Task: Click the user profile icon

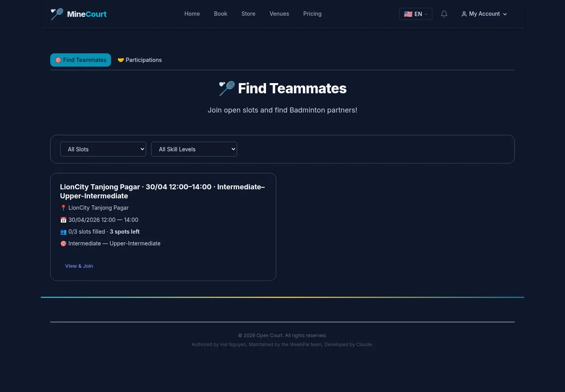Action: click(464, 14)
